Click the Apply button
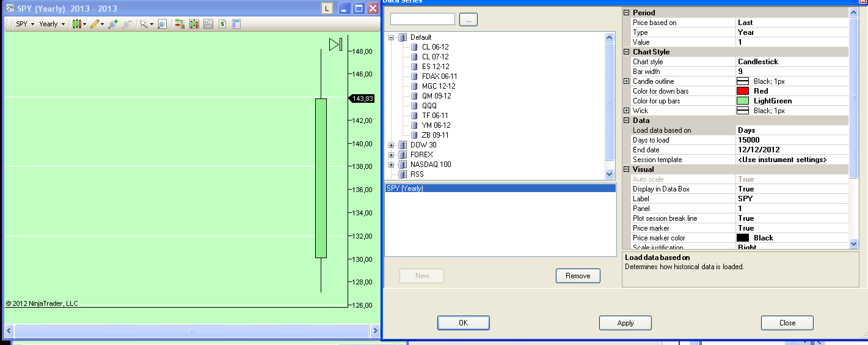The height and width of the screenshot is (345, 868). click(x=625, y=323)
